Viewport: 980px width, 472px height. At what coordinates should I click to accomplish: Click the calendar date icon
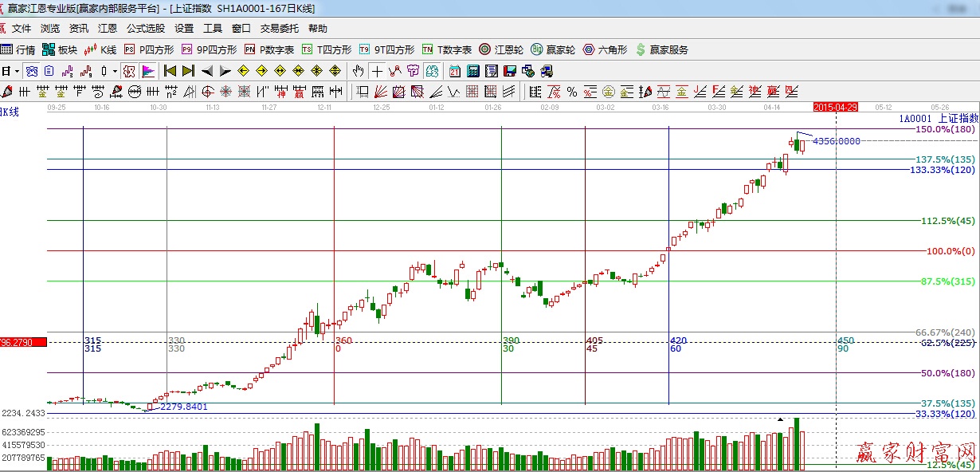coord(455,71)
